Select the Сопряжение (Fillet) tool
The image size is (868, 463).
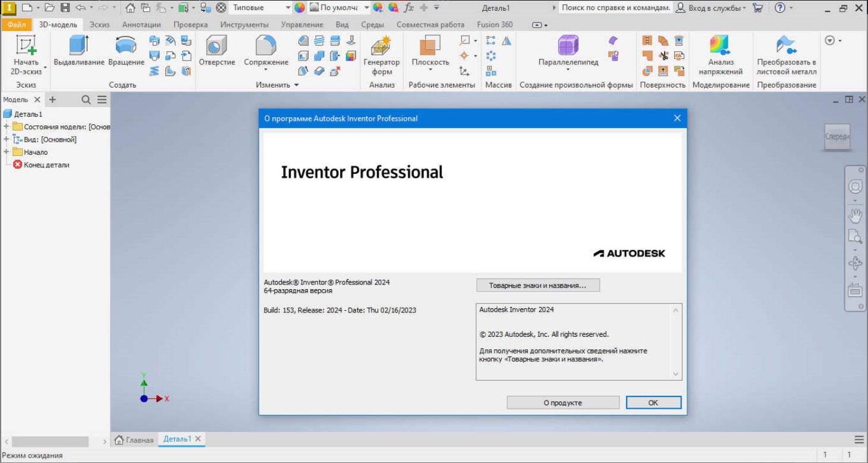[267, 46]
